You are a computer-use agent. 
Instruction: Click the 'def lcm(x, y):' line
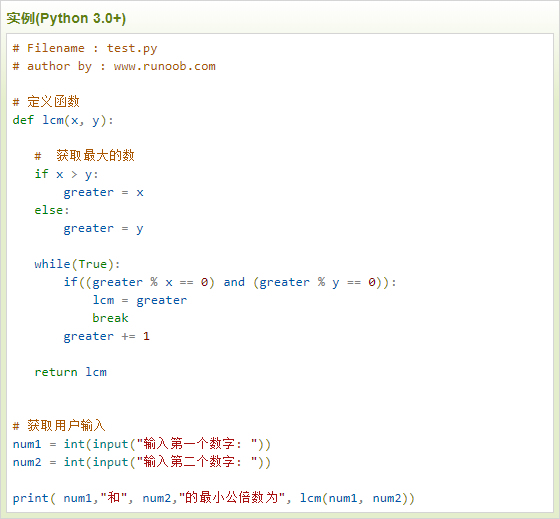click(x=63, y=120)
